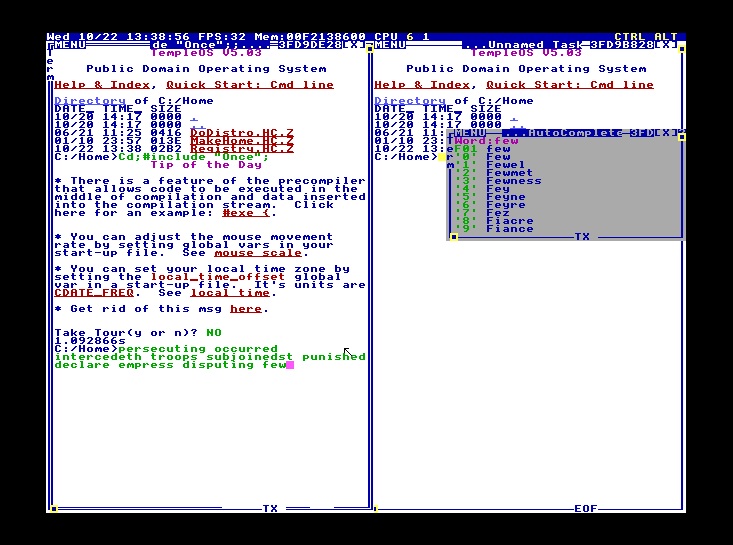Click the AutoComplete top-right corner handle
This screenshot has width=733, height=545.
click(x=682, y=137)
